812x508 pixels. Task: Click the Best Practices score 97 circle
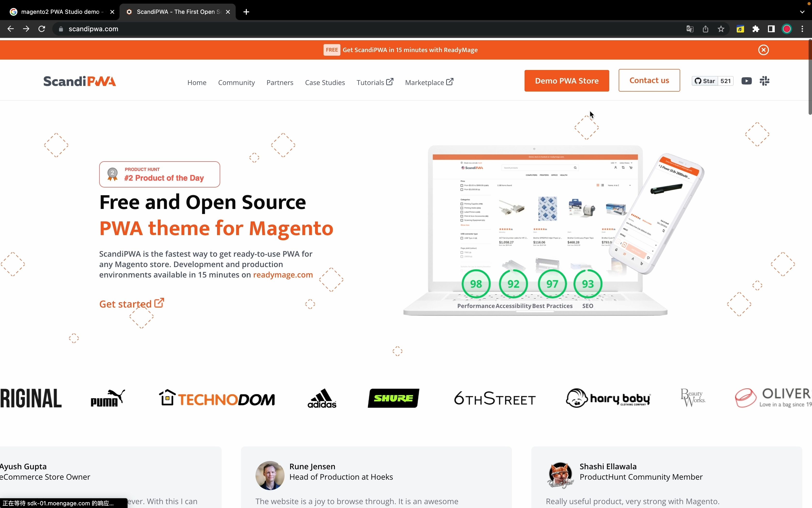click(552, 284)
